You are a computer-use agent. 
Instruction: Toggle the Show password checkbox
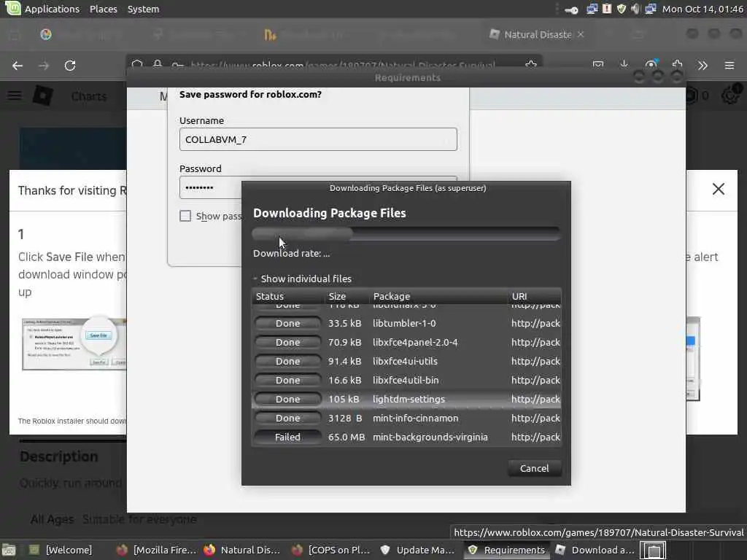click(x=185, y=216)
